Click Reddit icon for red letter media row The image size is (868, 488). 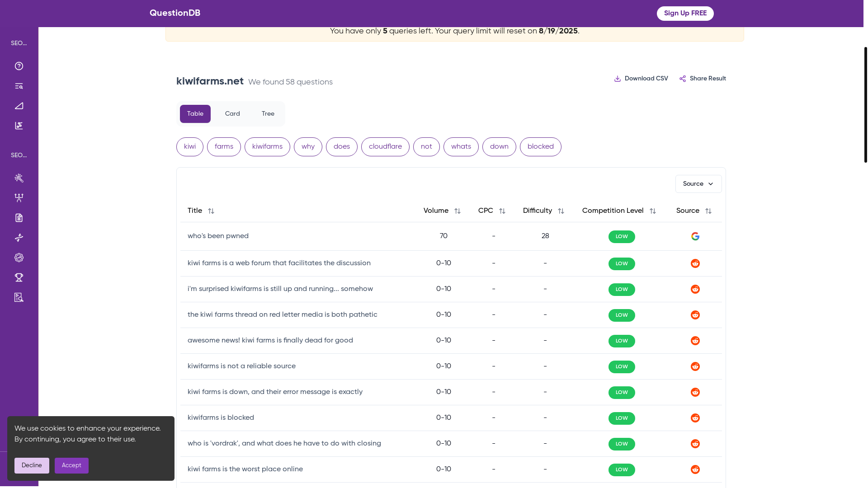click(x=695, y=315)
